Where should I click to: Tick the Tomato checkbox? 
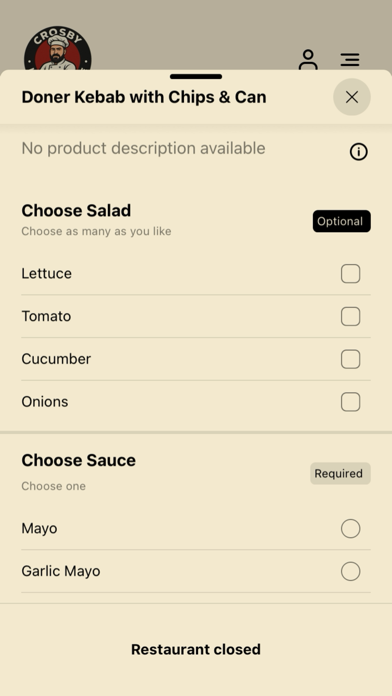[x=350, y=316]
